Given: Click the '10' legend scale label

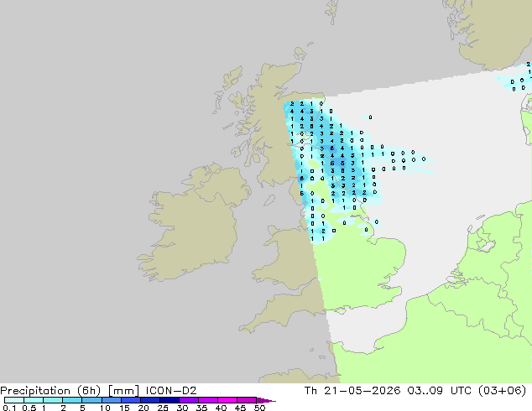Looking at the screenshot, I should point(105,408).
